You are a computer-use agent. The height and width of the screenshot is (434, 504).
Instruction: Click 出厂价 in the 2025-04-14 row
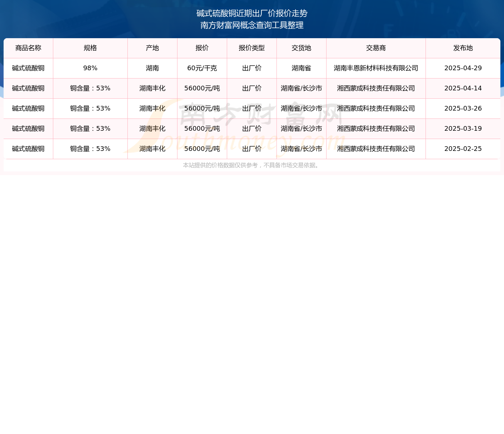tap(252, 88)
